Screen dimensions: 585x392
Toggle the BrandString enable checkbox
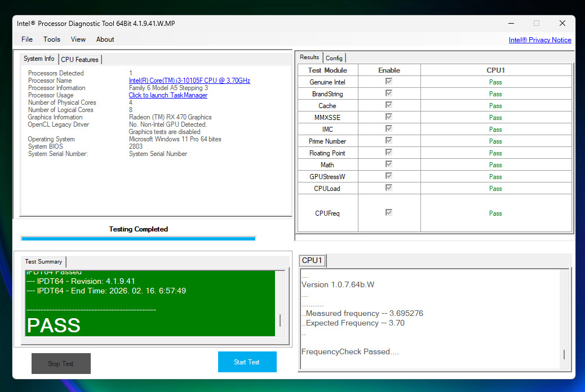389,93
